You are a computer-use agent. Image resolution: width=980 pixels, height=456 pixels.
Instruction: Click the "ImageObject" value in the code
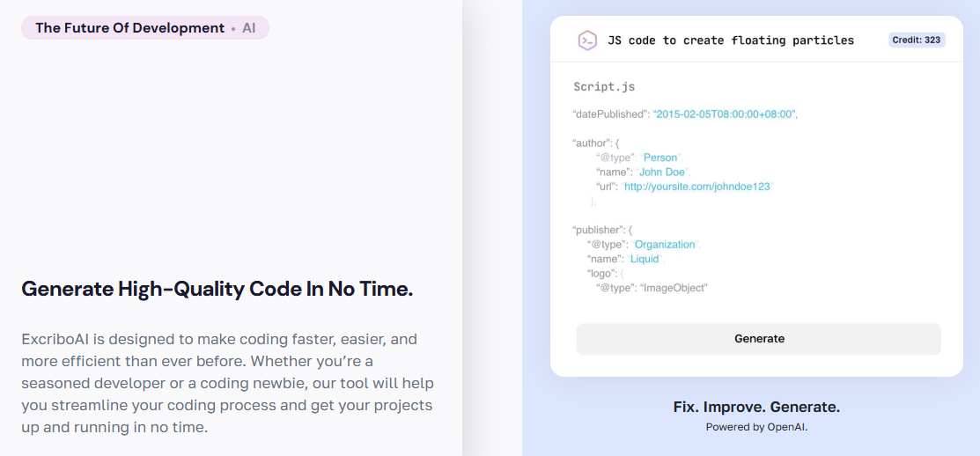point(674,288)
